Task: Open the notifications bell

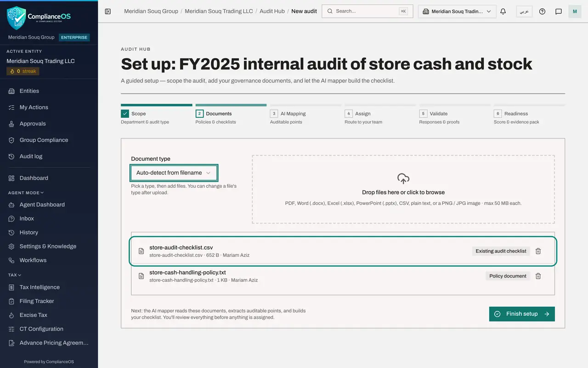Action: click(x=503, y=11)
